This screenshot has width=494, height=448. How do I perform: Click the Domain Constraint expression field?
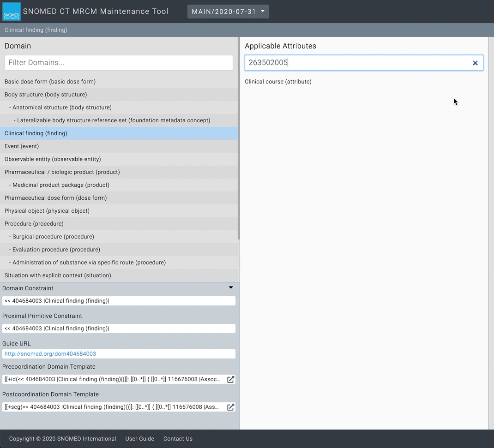tap(119, 301)
